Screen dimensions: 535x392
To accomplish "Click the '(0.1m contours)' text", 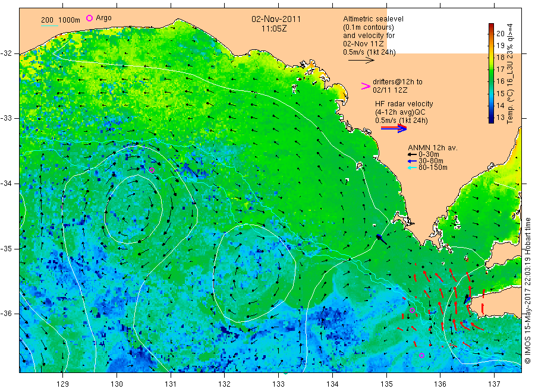I will (369, 27).
